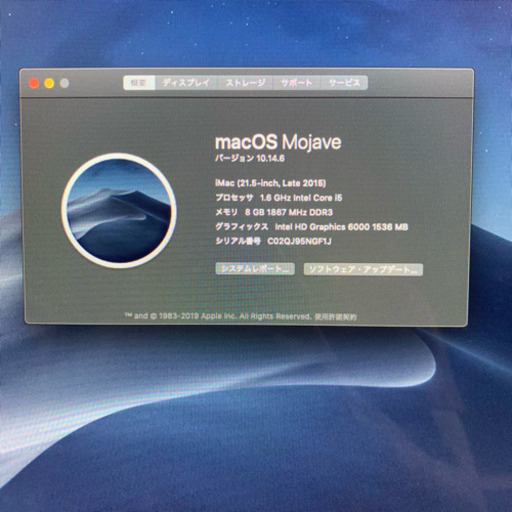Click the desktop wallpaper below the window

pos(256,417)
